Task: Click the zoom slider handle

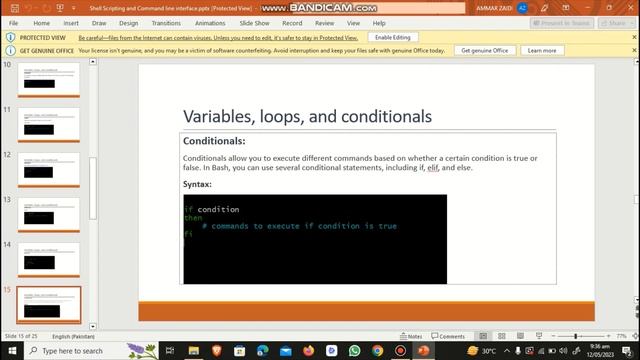Action: click(x=576, y=336)
